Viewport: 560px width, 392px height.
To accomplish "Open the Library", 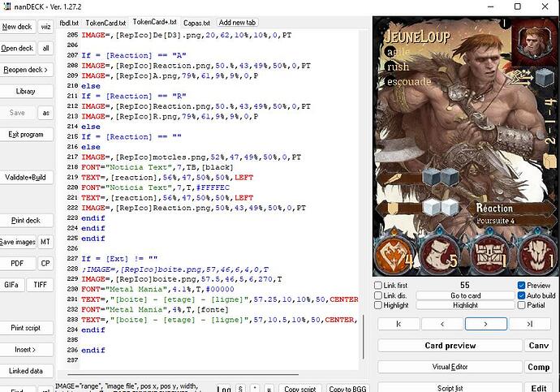I will point(26,92).
